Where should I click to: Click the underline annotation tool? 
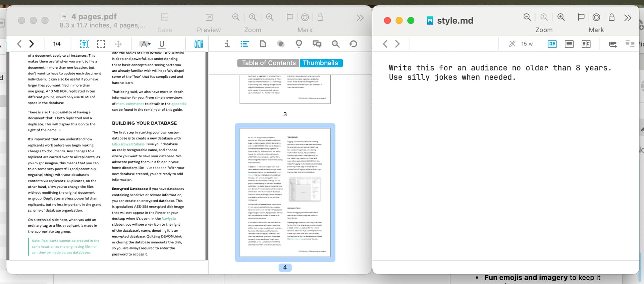[x=162, y=44]
